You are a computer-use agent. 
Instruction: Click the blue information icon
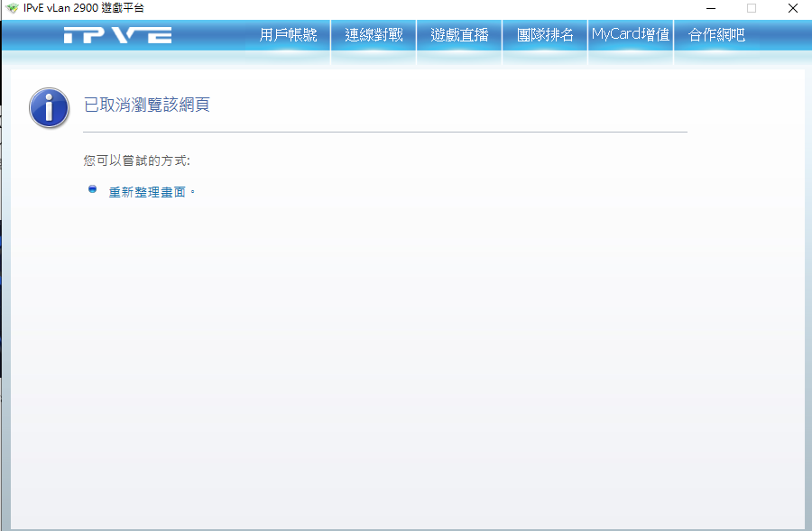coord(50,107)
